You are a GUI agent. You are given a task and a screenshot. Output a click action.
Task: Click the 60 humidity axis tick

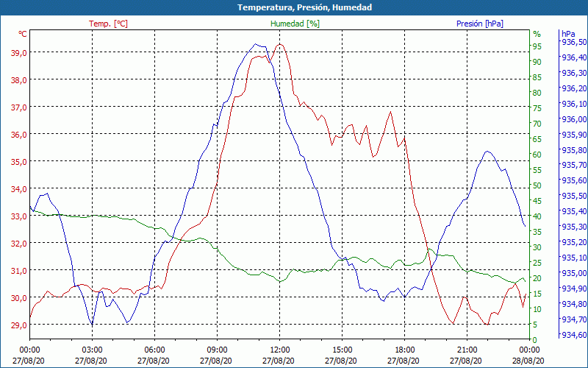[537, 155]
